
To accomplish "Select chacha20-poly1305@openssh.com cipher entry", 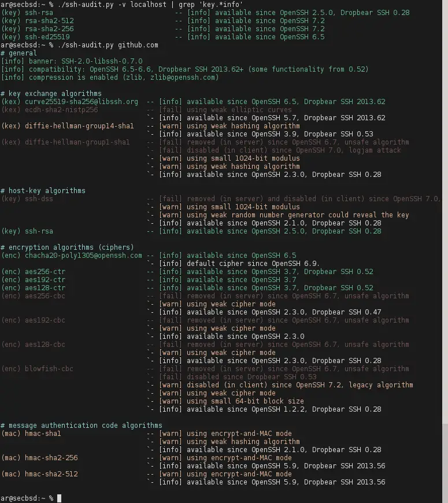I will point(149,256).
